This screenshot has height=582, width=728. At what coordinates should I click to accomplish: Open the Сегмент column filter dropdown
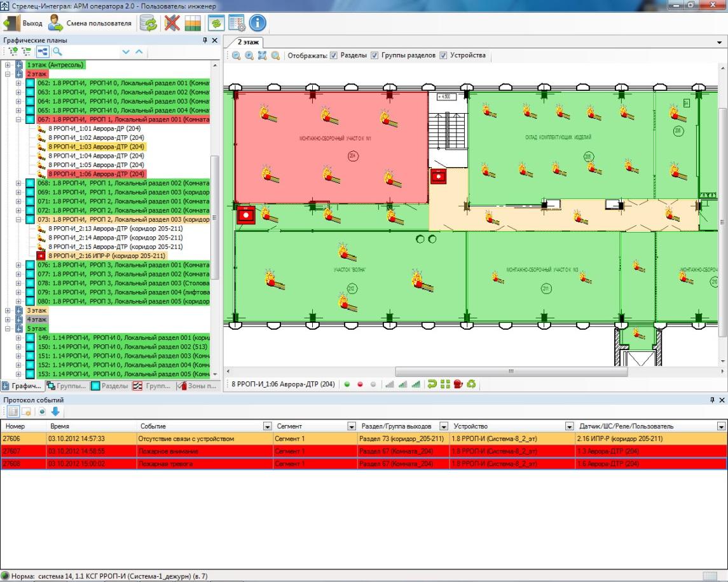click(352, 426)
